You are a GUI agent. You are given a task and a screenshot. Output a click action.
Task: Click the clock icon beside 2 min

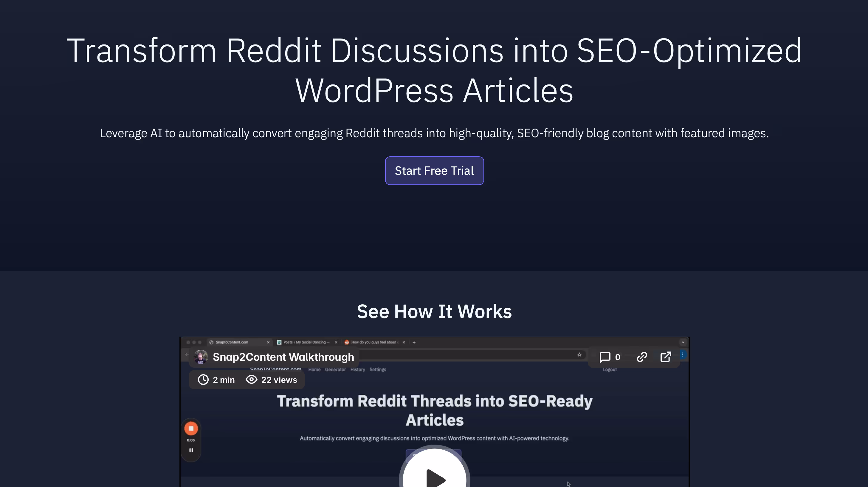coord(203,380)
